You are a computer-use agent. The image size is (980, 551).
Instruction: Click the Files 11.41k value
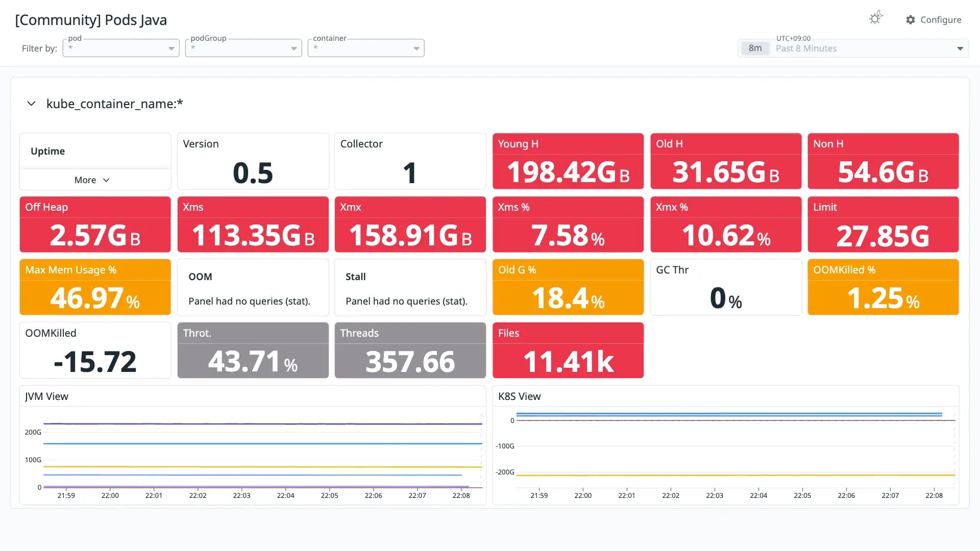click(x=568, y=362)
